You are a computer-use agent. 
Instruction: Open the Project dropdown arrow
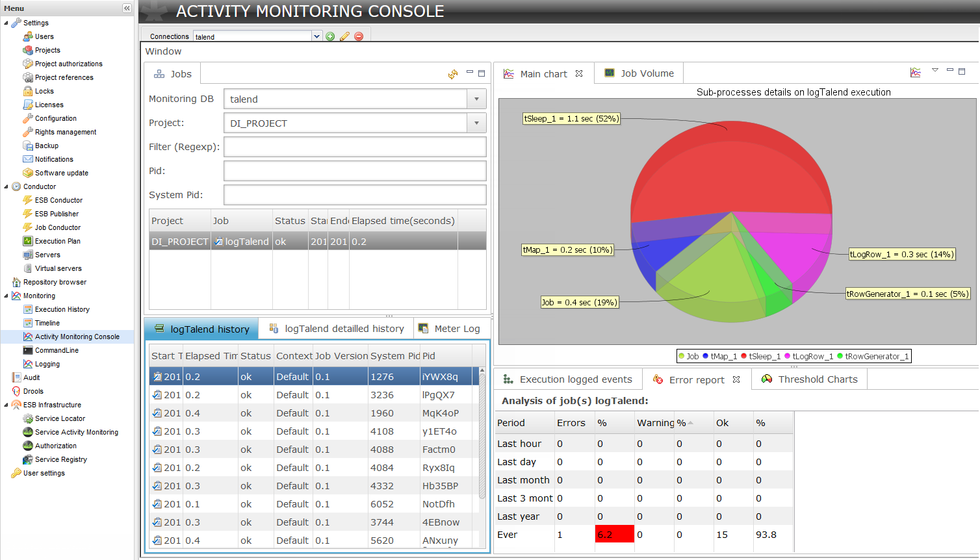(x=476, y=123)
